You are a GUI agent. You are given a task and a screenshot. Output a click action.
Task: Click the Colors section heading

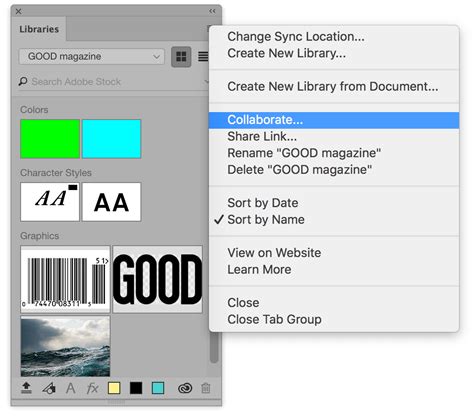click(x=34, y=109)
